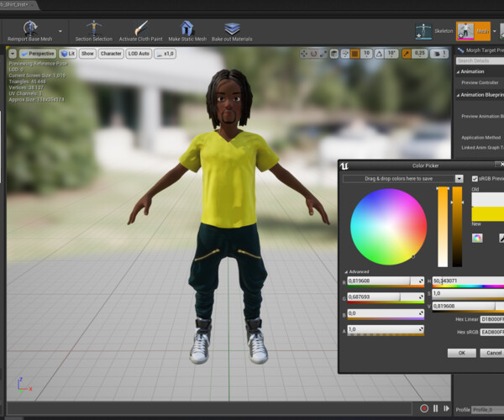Click the Shirt_Inst asset tab
The height and width of the screenshot is (420, 504).
click(18, 4)
